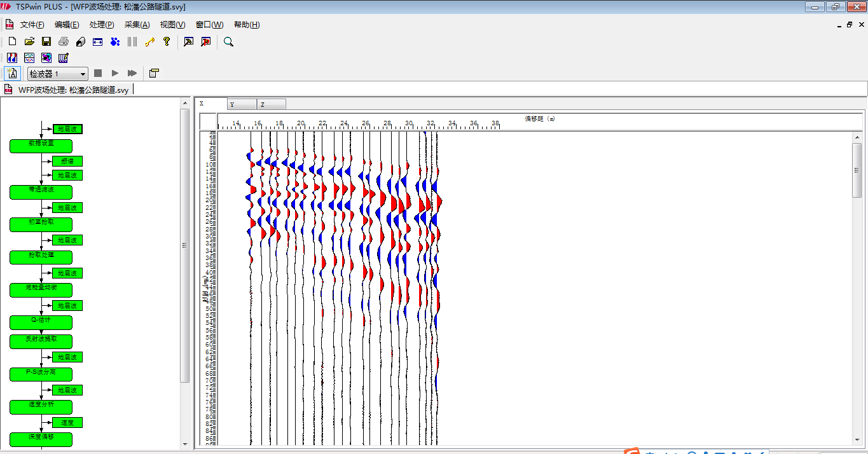The image size is (868, 454).
Task: Click the 频谱 output box in flowchart
Action: click(x=67, y=162)
